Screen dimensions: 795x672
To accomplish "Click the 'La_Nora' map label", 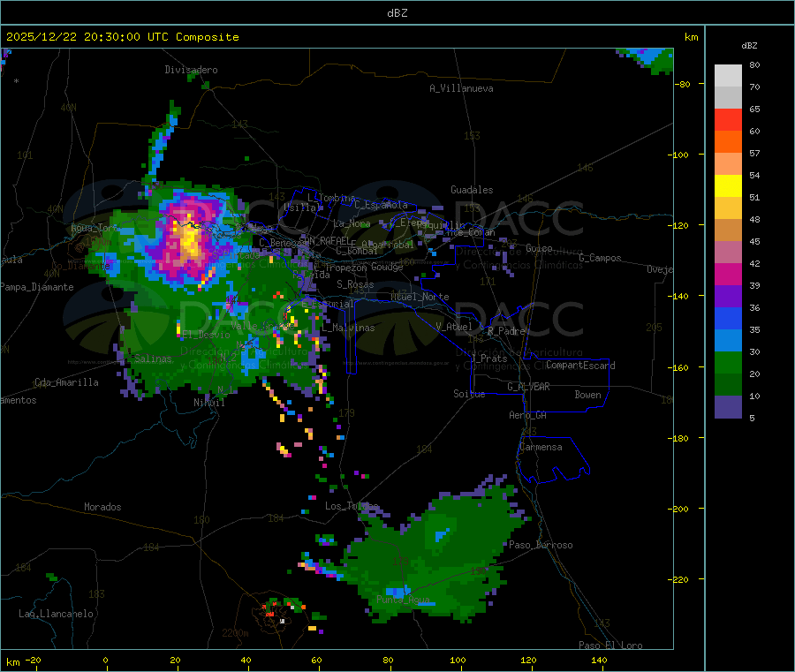I will pyautogui.click(x=352, y=223).
